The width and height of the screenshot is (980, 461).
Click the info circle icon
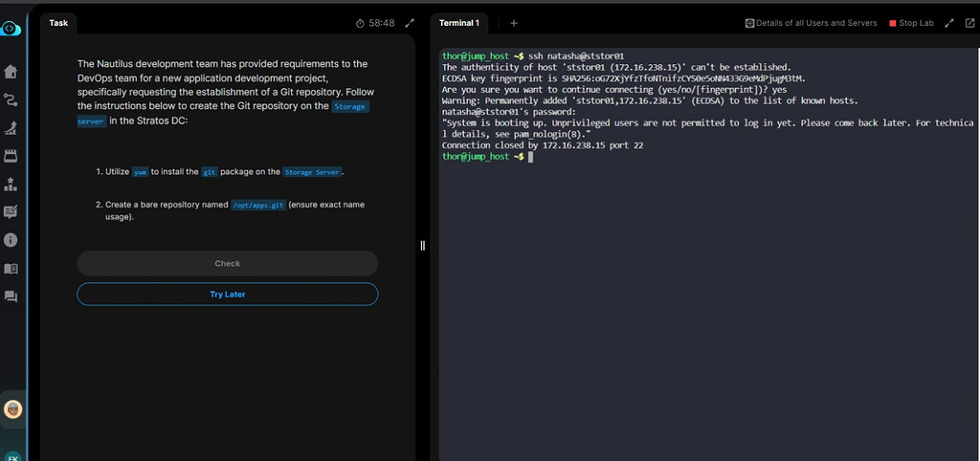click(11, 240)
